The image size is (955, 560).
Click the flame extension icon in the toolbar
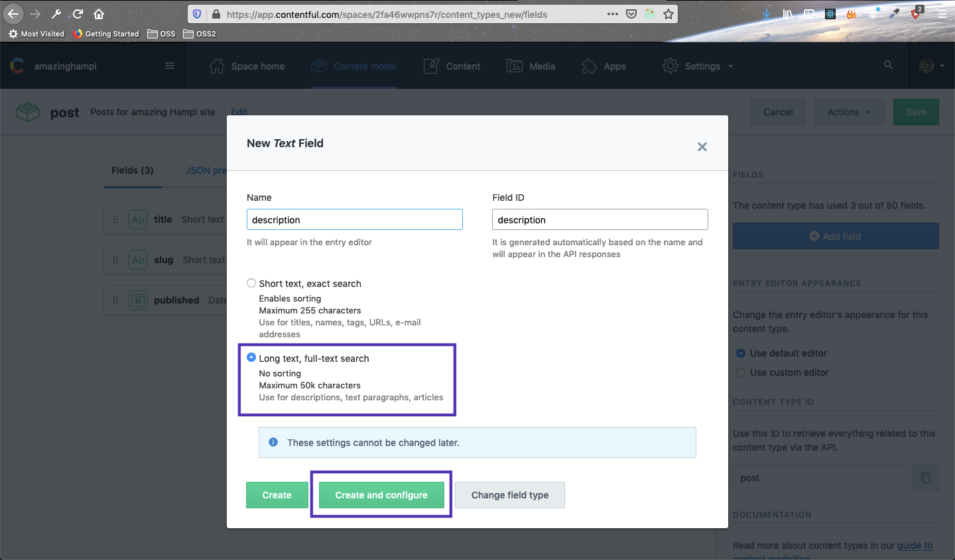coord(852,14)
